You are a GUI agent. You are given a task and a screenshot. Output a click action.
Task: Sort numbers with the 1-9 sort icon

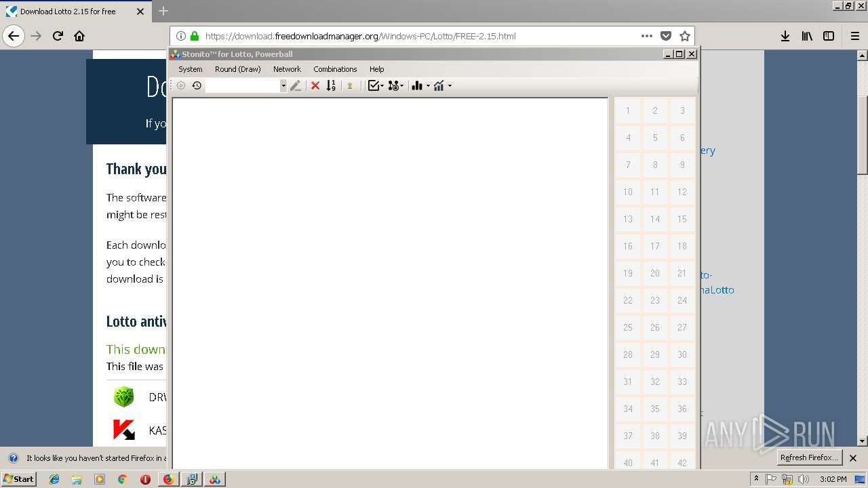tap(331, 85)
